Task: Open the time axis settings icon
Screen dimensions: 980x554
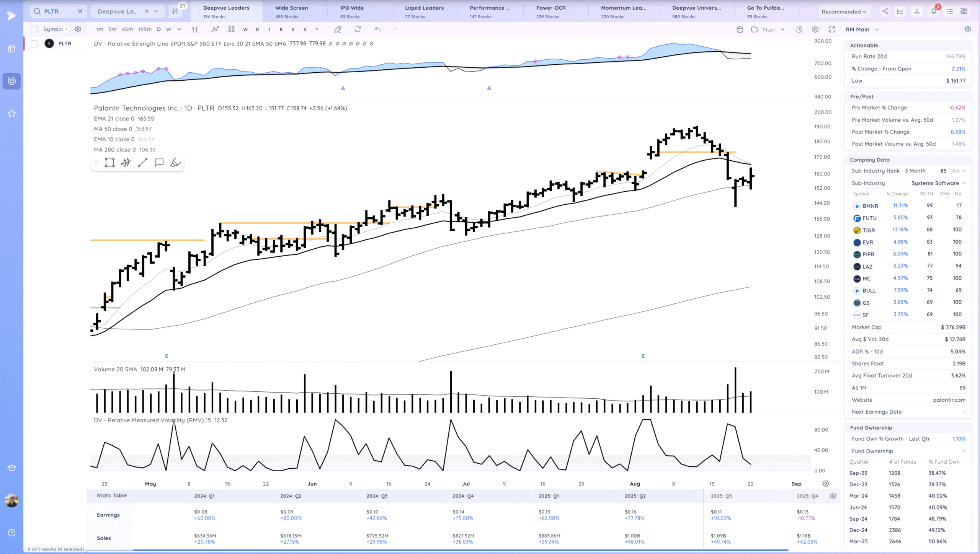Action: (x=826, y=484)
